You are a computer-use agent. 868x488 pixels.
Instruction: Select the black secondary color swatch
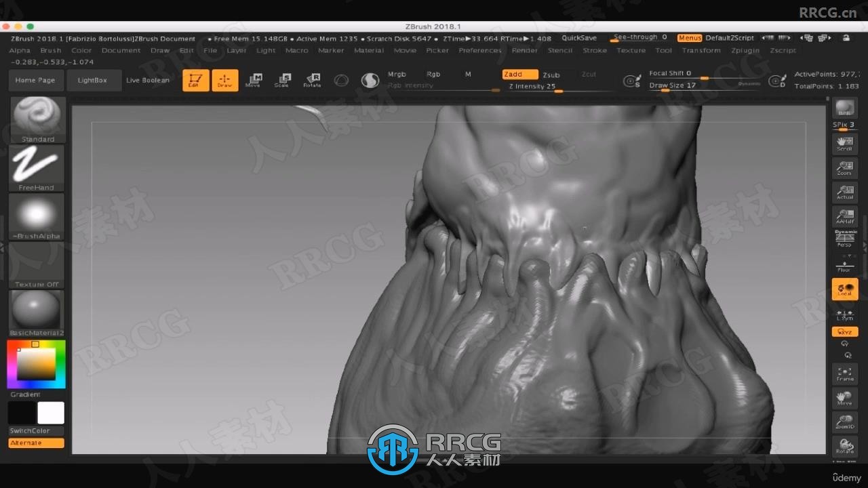(x=22, y=413)
